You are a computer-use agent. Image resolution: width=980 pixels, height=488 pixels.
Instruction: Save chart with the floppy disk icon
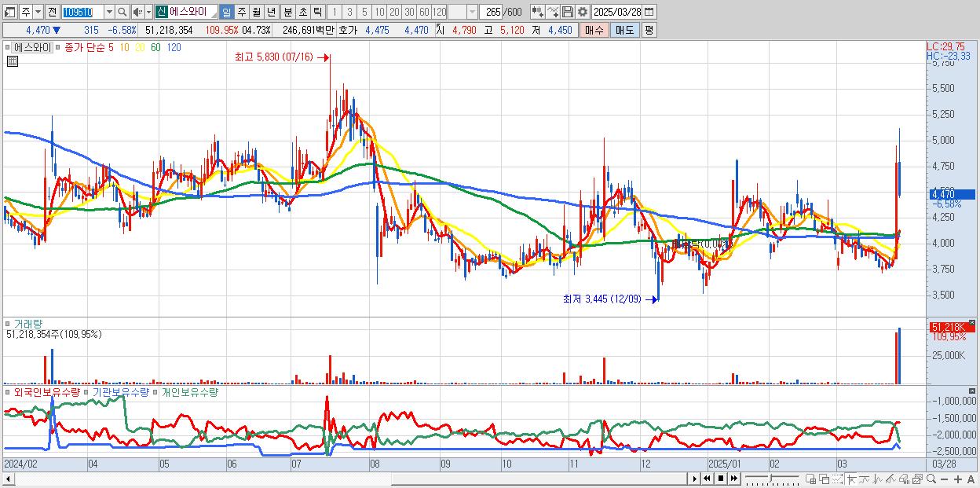(567, 12)
